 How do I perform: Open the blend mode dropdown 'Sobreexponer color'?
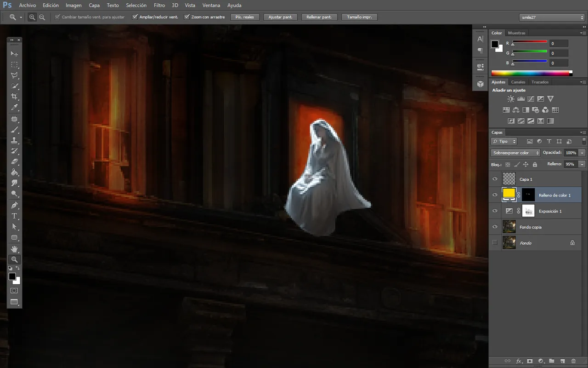tap(516, 153)
